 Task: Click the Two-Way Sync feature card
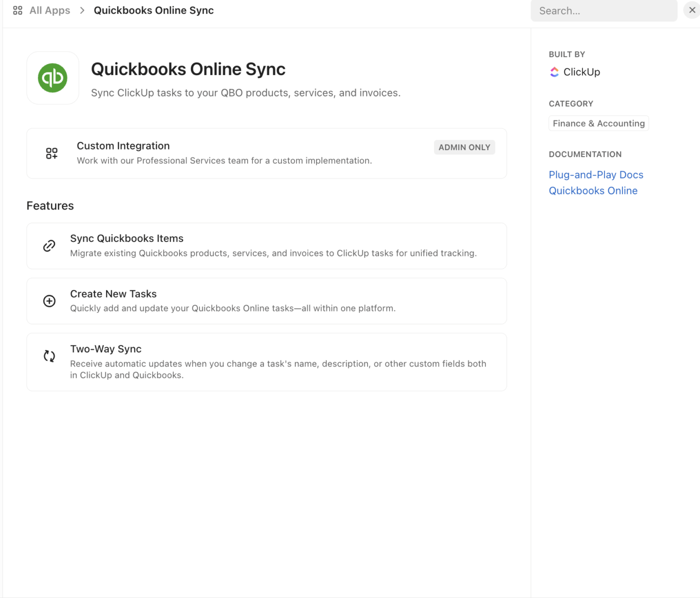click(x=266, y=361)
